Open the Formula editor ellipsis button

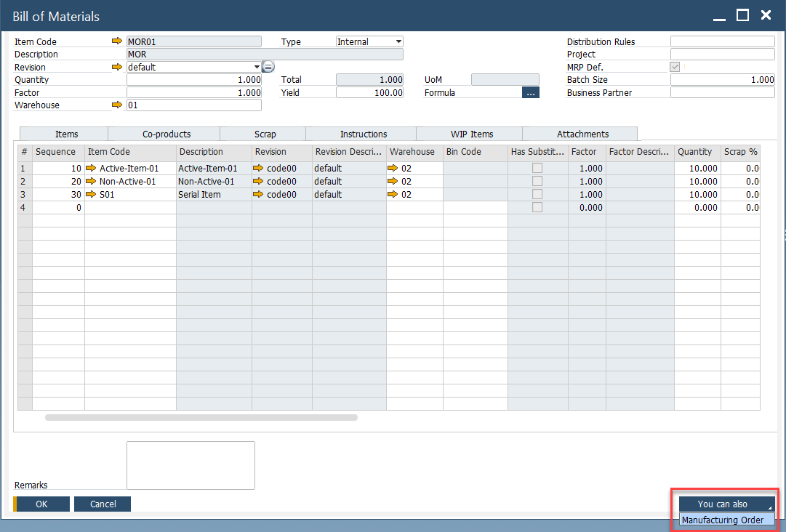tap(531, 93)
